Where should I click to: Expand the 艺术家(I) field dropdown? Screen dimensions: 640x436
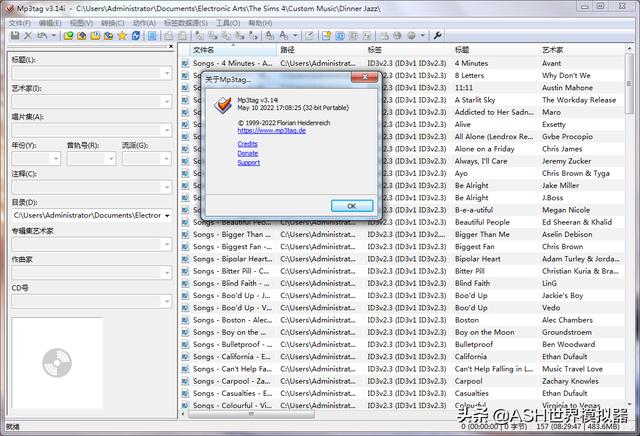167,102
